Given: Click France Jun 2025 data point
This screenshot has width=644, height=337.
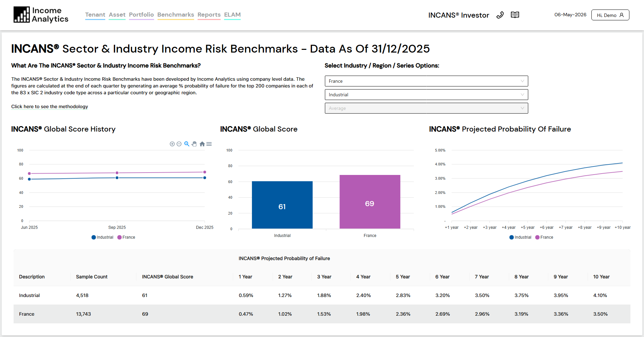Looking at the screenshot, I should (x=30, y=174).
